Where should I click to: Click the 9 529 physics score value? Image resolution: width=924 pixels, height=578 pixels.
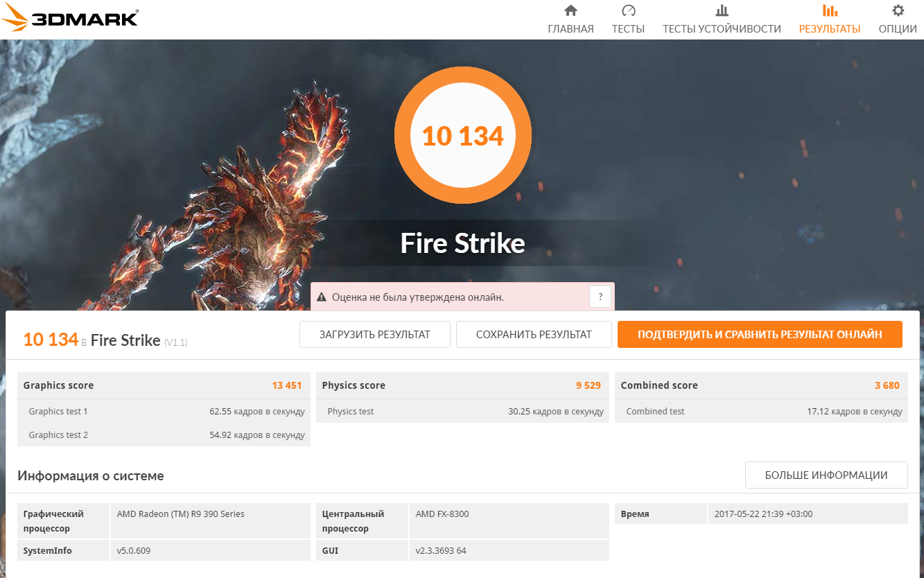(x=588, y=385)
